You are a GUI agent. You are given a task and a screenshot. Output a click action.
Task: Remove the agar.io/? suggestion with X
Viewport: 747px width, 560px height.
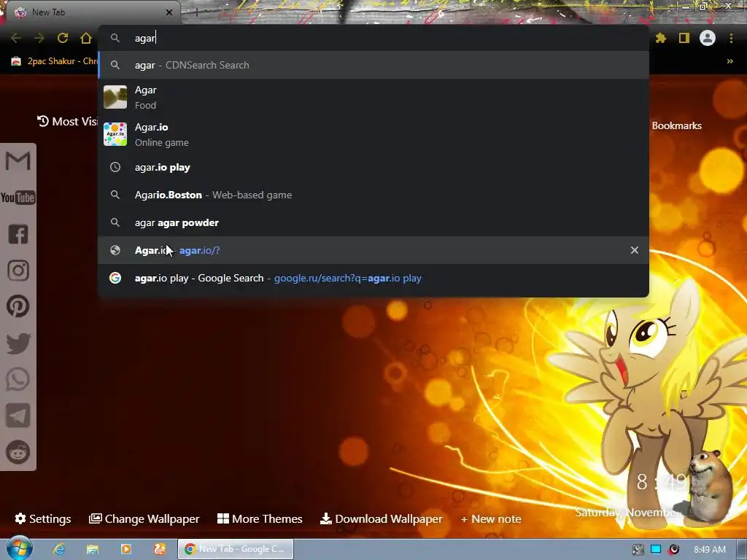[x=635, y=250]
